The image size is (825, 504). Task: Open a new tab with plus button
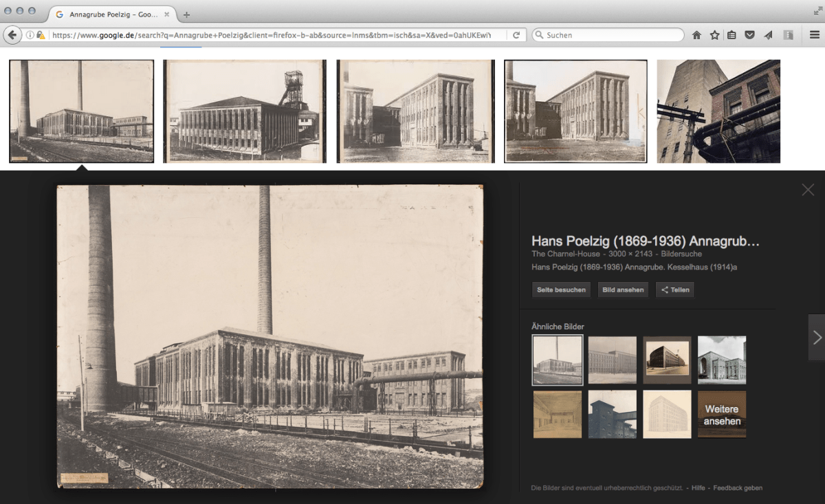(x=186, y=14)
